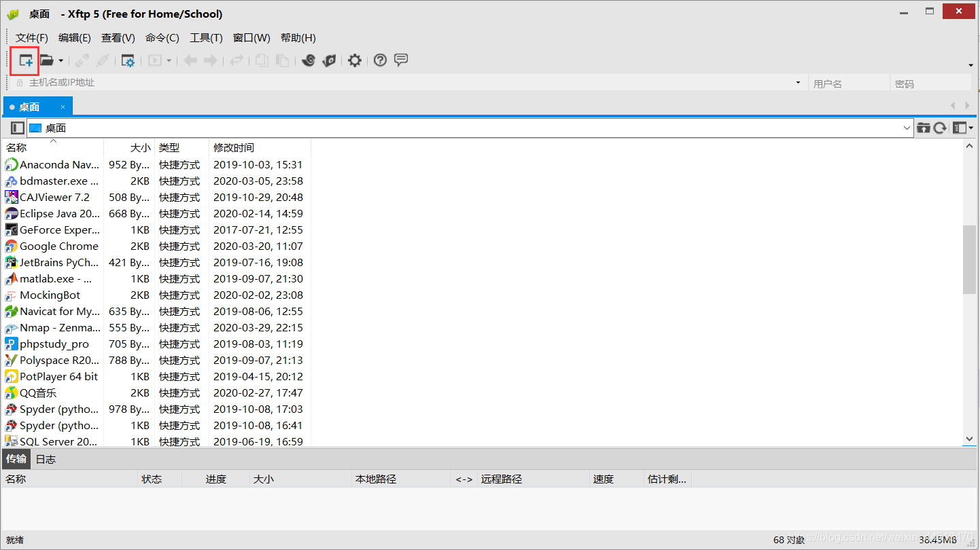Open the Window (窗口) menu
The height and width of the screenshot is (550, 980).
click(x=251, y=38)
